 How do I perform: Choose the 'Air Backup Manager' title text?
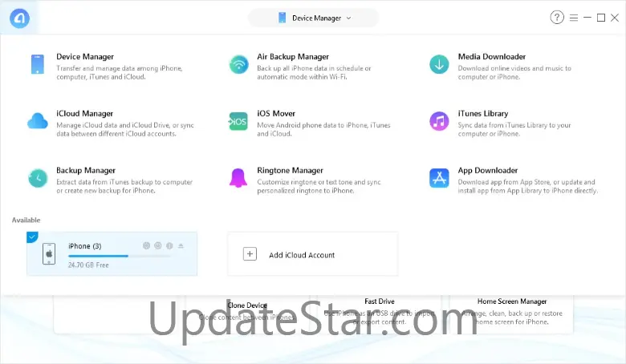point(293,57)
